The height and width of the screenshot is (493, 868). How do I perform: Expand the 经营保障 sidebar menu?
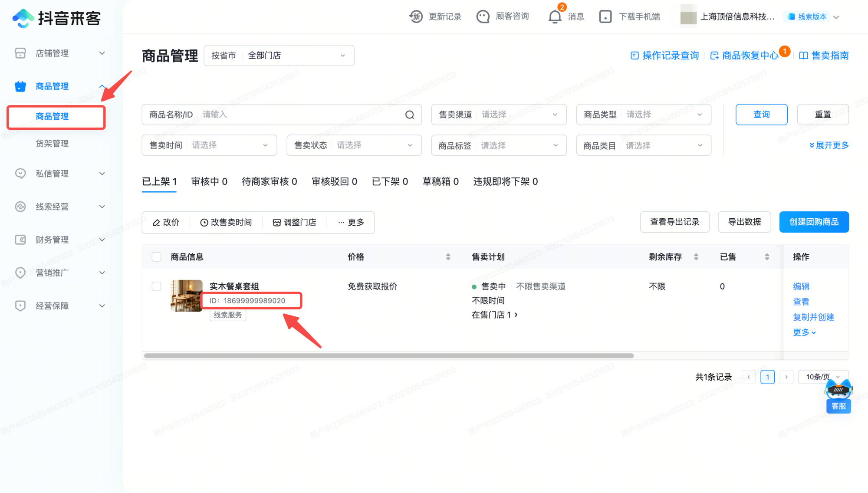(x=102, y=306)
